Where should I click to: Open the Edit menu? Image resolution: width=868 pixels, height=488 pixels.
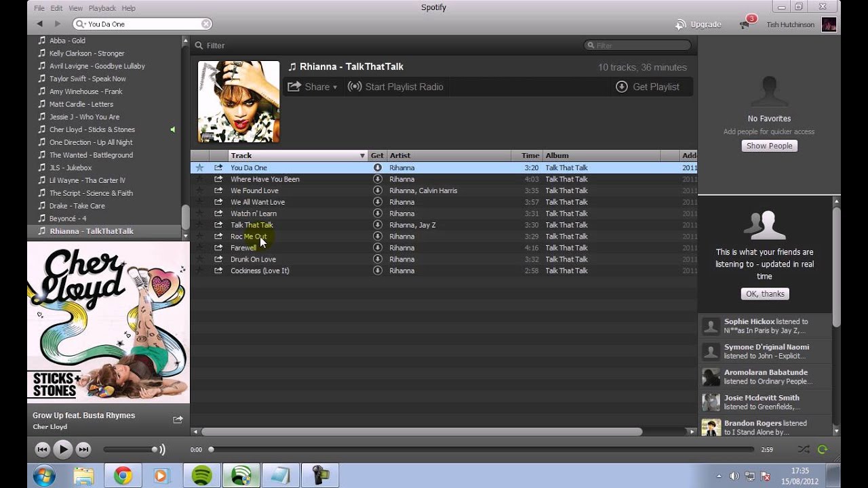tap(56, 8)
